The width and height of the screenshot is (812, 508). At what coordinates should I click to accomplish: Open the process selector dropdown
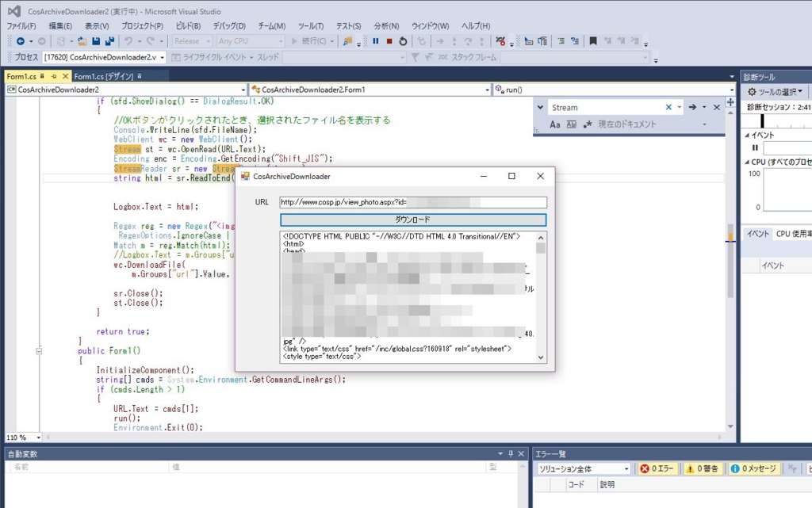(x=104, y=57)
